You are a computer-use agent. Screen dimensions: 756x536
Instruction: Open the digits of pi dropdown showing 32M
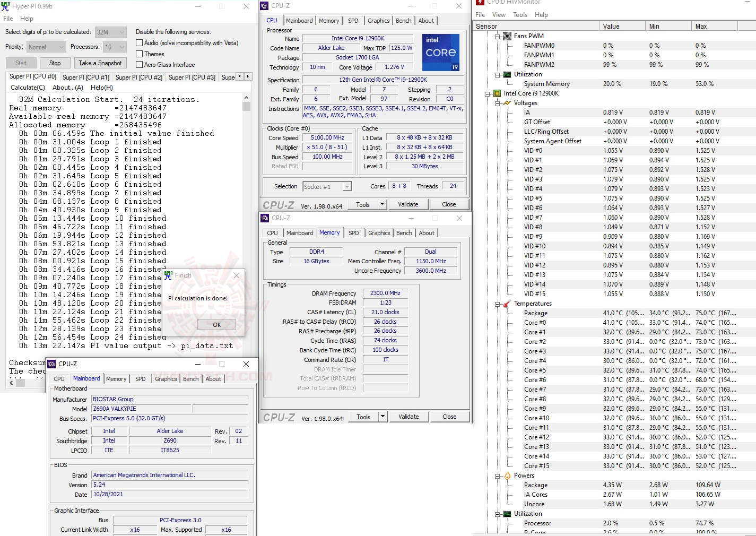coord(110,32)
